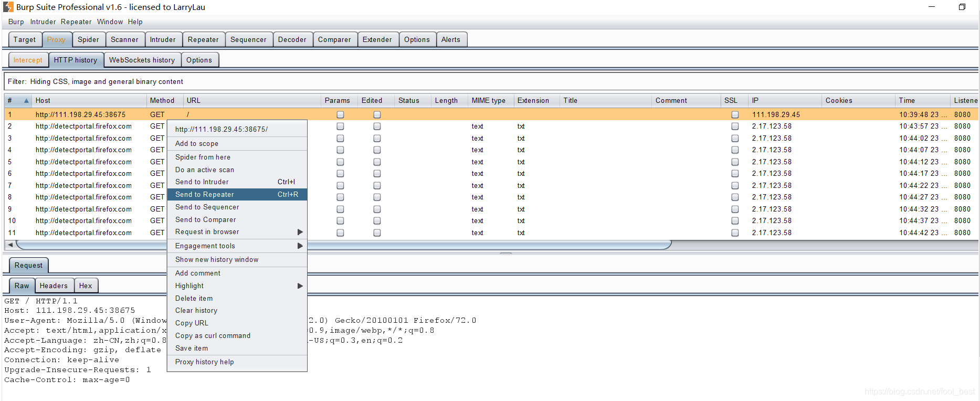Toggle Edited checkbox in row 1
Viewport: 980px width, 401px height.
377,114
